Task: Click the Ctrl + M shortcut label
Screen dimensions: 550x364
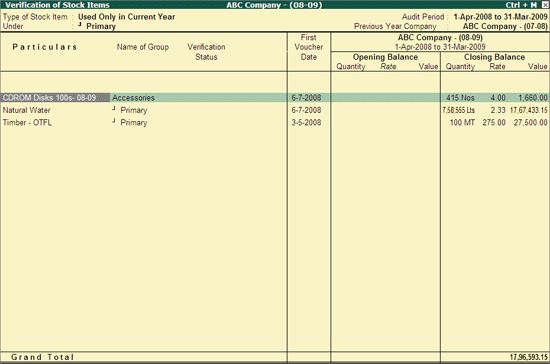Action: 521,5
